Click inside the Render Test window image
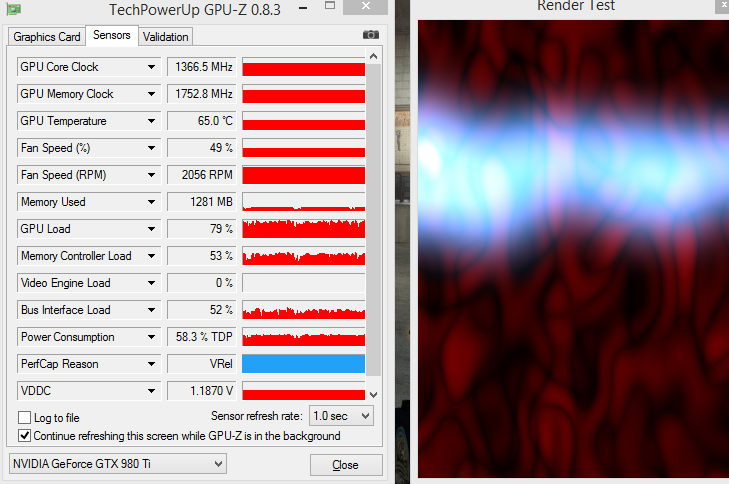 [x=573, y=249]
